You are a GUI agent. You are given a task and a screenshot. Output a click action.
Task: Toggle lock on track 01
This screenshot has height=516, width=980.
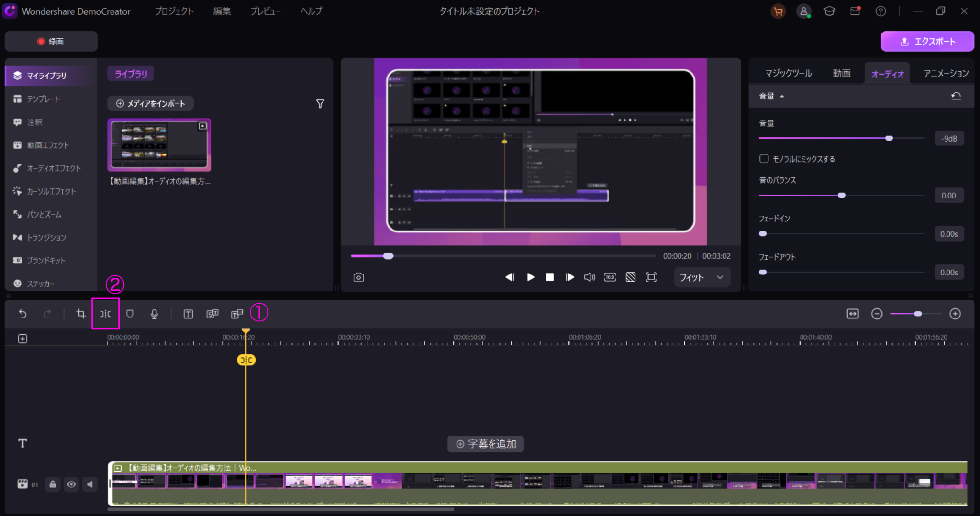[x=53, y=484]
